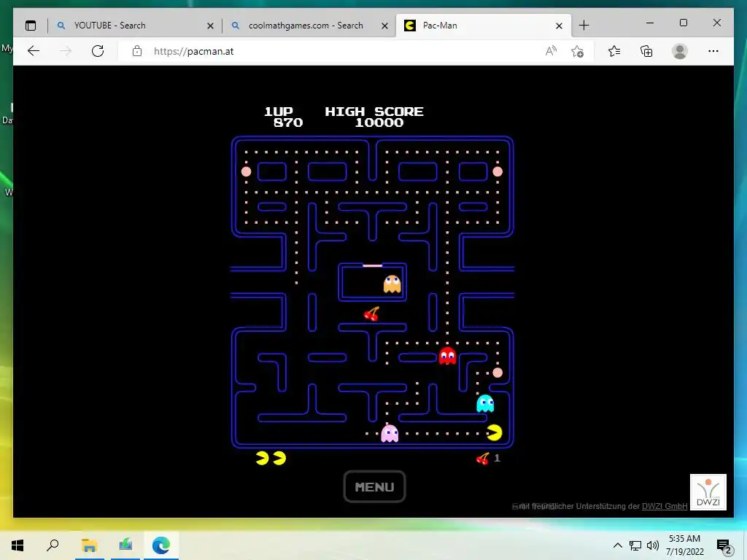View site information lock icon

pos(136,52)
